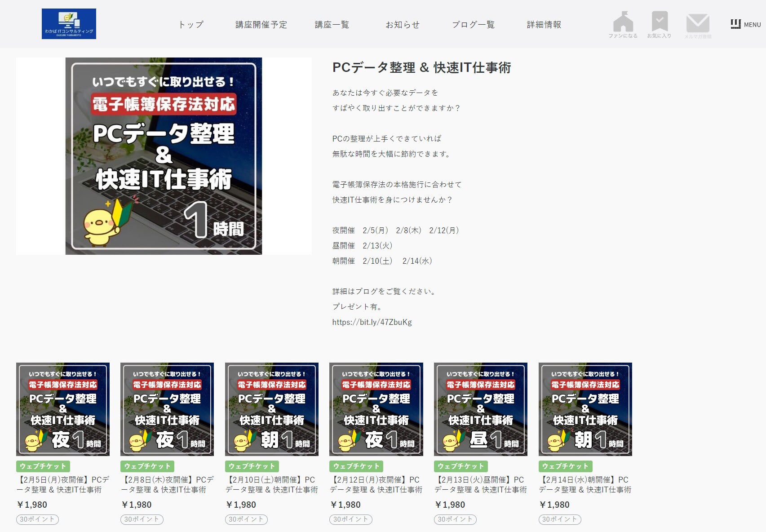Click the 2月12日(月)夜開催 ticket title link
Viewport: 766px width, 532px height.
tap(376, 484)
